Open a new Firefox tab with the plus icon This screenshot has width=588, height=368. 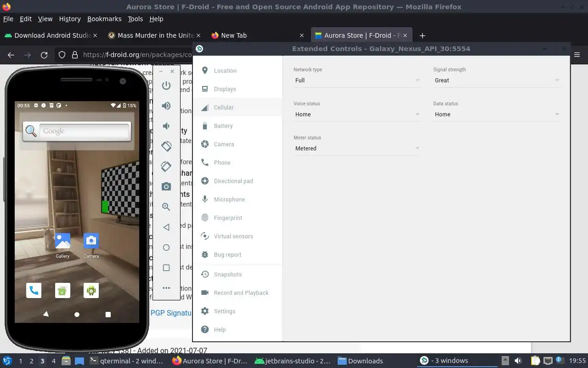422,35
